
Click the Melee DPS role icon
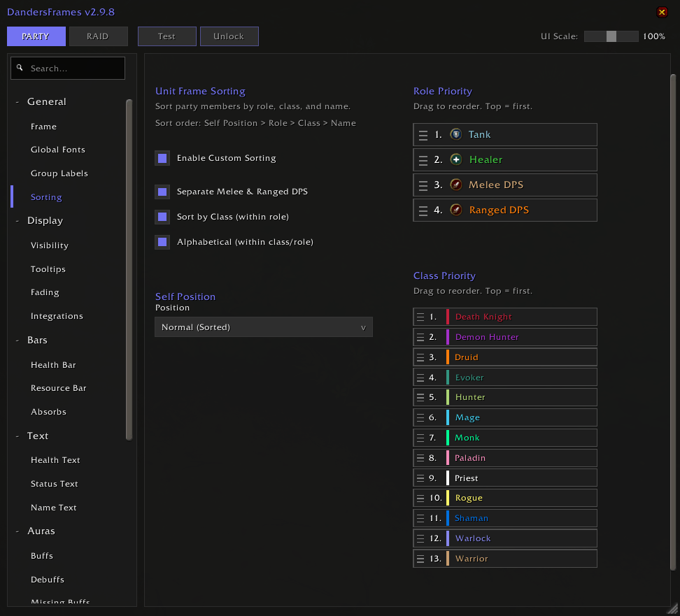coord(456,185)
